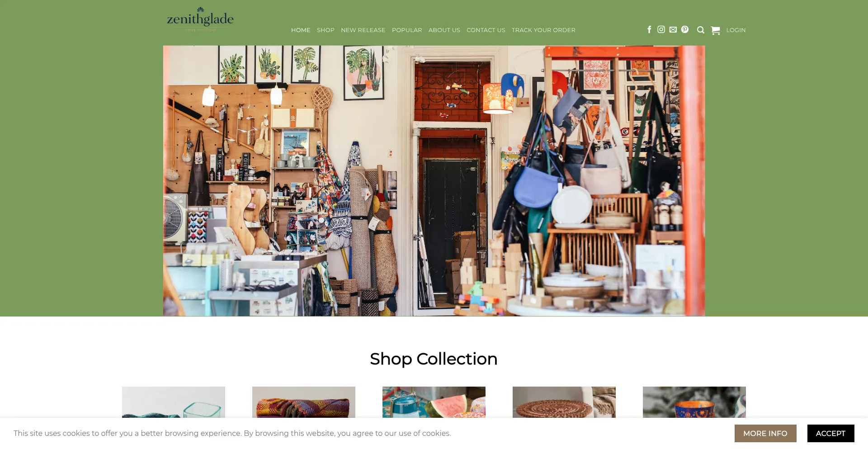Click the MORE INFO cookie button
The height and width of the screenshot is (449, 868).
tap(765, 433)
